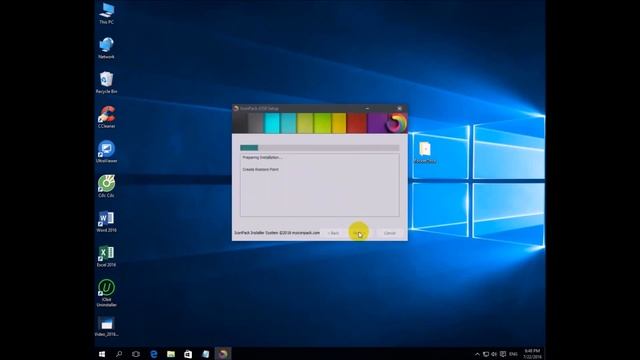640x360 pixels.
Task: Click the IconPack installer taskbar icon
Action: tap(223, 354)
